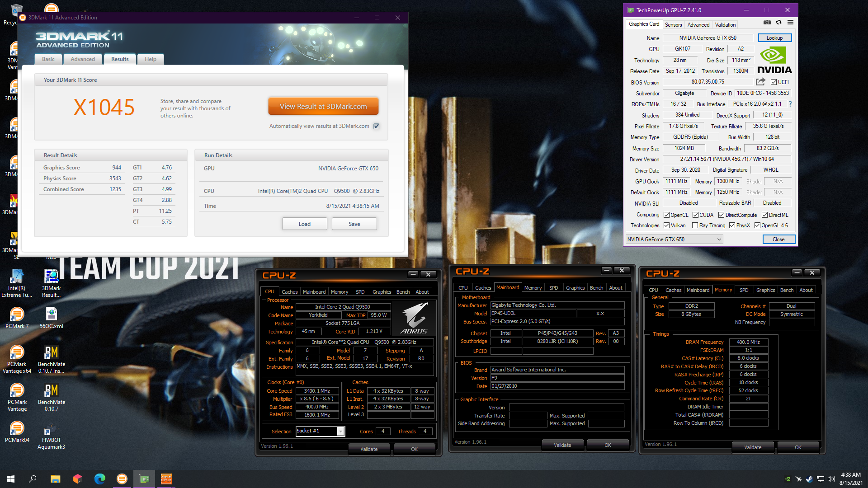Toggle the CUDA checkbox

click(x=695, y=215)
